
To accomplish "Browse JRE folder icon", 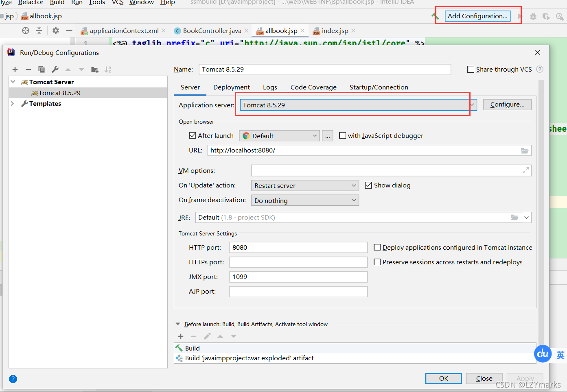I will [514, 218].
